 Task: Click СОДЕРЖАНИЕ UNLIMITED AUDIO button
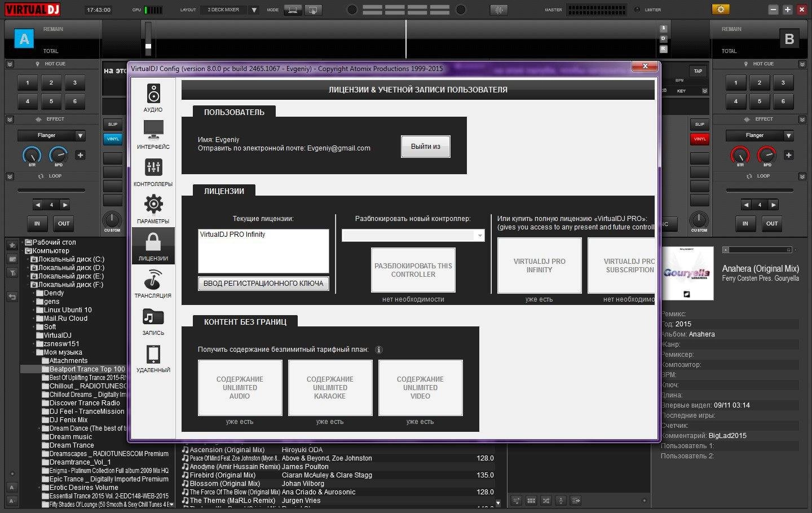(x=240, y=388)
